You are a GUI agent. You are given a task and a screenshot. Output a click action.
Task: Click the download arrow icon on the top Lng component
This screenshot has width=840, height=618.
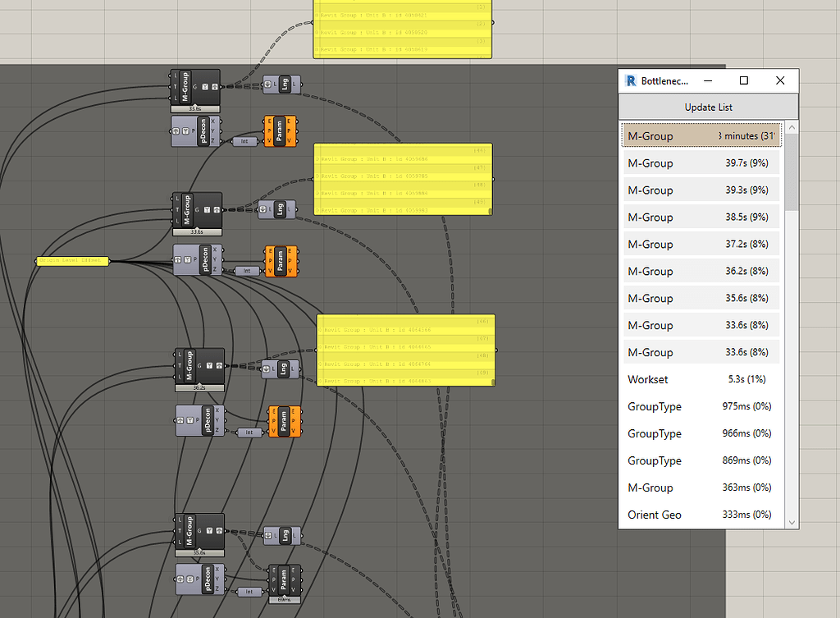(267, 85)
